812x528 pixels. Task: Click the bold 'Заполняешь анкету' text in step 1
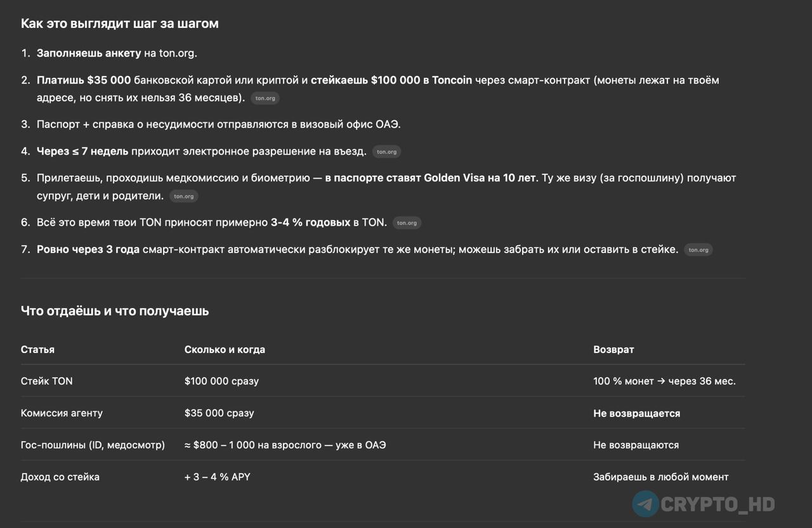pos(89,53)
